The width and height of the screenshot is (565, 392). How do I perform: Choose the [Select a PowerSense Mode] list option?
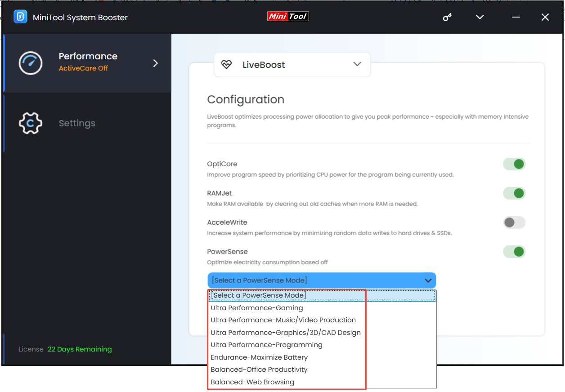tap(322, 295)
